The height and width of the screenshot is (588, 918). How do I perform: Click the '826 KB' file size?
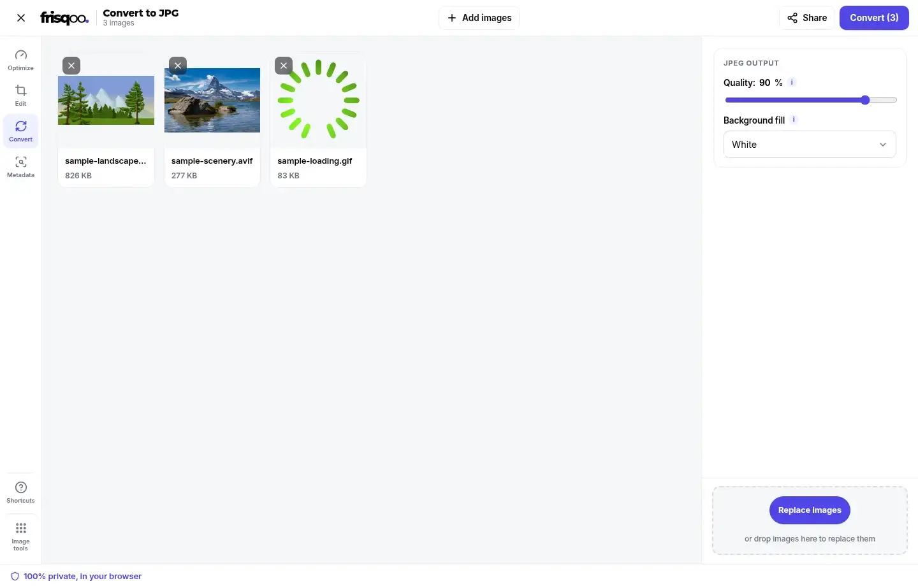pos(78,176)
